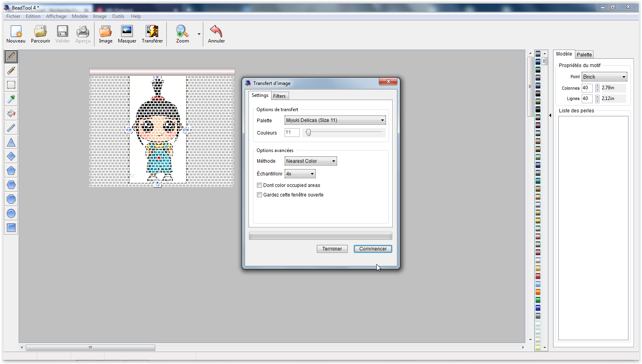
Task: Click the Masquer toolbar button
Action: [x=127, y=34]
